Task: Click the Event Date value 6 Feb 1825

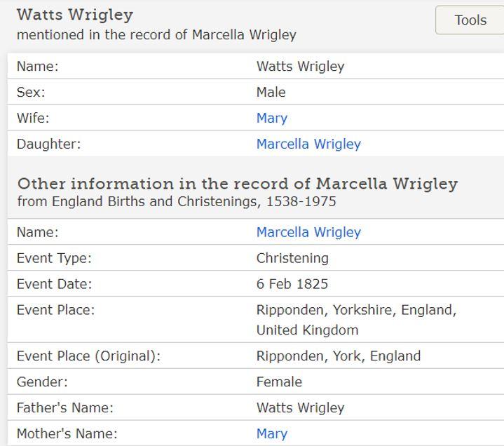Action: click(x=292, y=284)
